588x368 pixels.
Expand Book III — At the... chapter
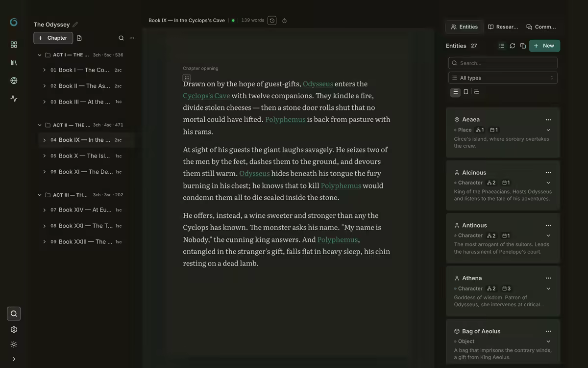point(44,102)
